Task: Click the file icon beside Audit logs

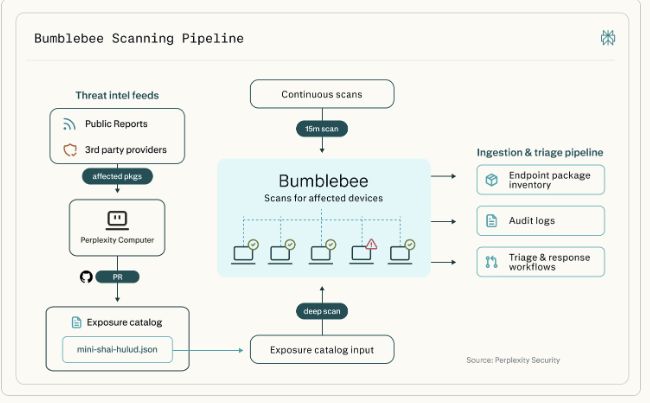Action: pyautogui.click(x=491, y=221)
